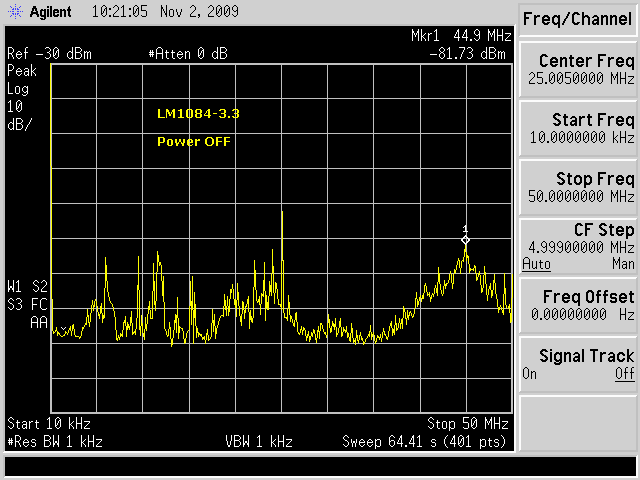
Task: Click the Sweep 64.41 s (401 pts) label
Action: click(424, 442)
